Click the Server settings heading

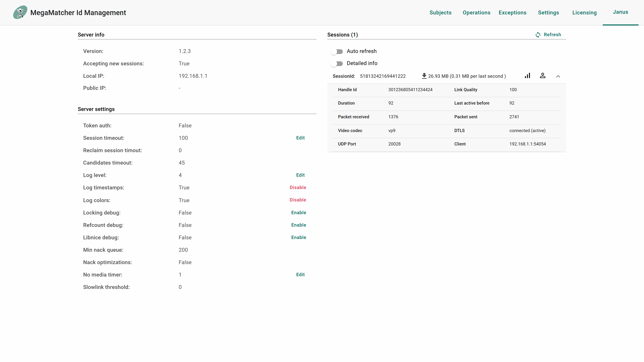(96, 109)
